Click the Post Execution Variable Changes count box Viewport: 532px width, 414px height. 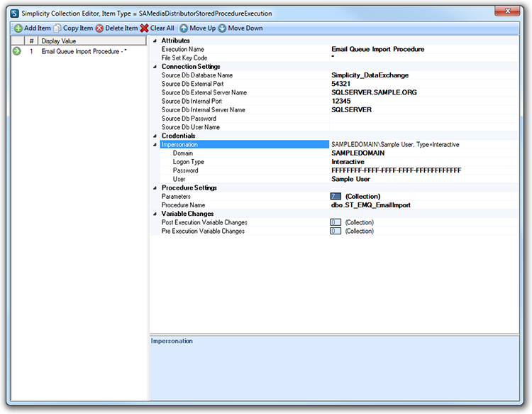click(336, 222)
